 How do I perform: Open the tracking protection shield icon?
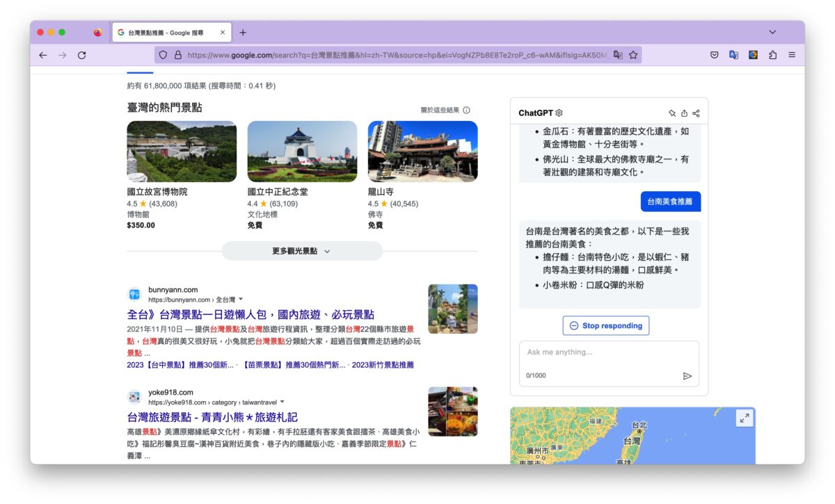point(163,55)
